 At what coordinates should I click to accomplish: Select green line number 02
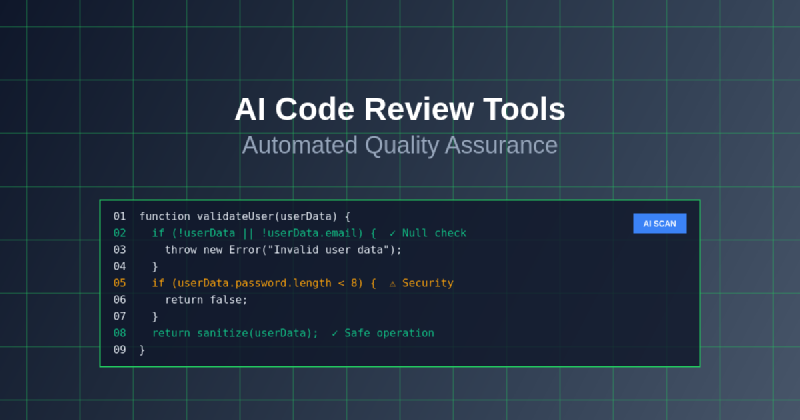[x=120, y=233]
